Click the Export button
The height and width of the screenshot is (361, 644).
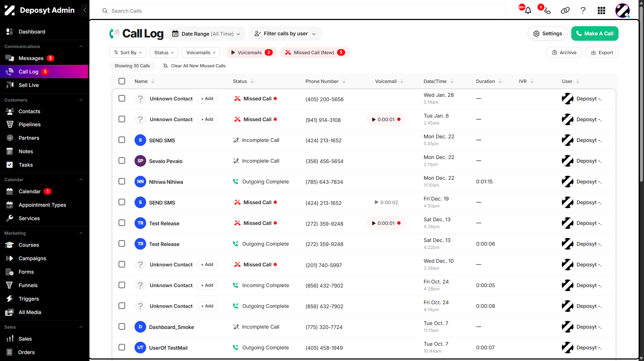[x=602, y=52]
